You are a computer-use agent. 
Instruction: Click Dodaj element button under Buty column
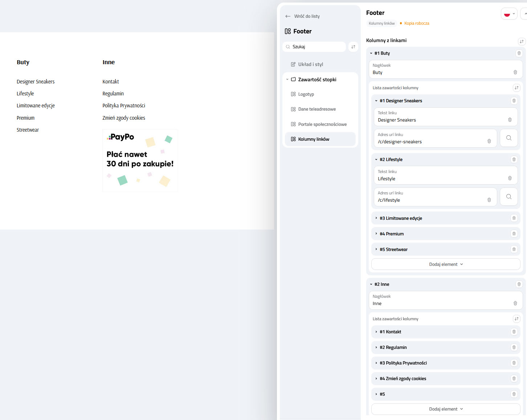446,264
